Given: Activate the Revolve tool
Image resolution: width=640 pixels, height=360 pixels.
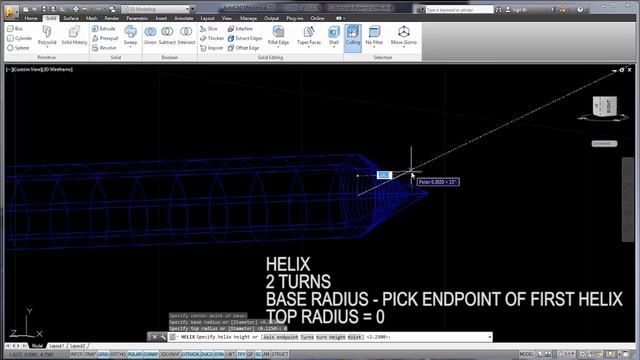Looking at the screenshot, I should (104, 48).
